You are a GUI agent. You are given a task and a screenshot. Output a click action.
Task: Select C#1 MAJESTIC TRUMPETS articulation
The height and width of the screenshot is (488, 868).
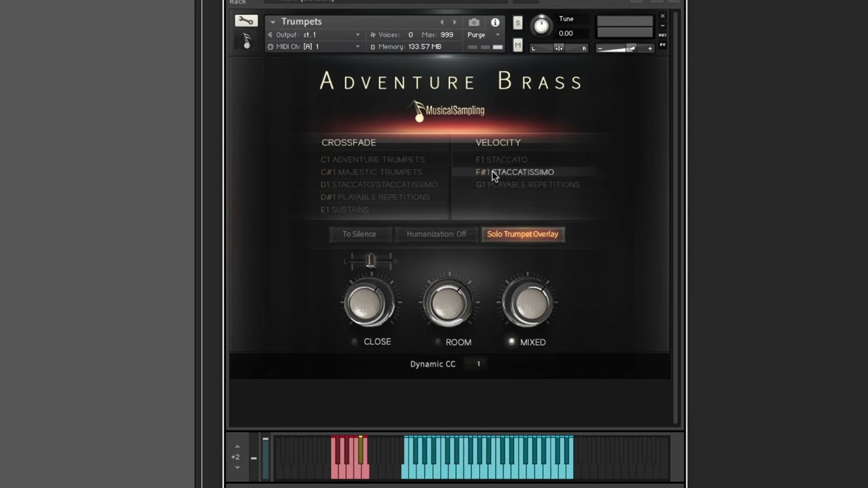371,172
